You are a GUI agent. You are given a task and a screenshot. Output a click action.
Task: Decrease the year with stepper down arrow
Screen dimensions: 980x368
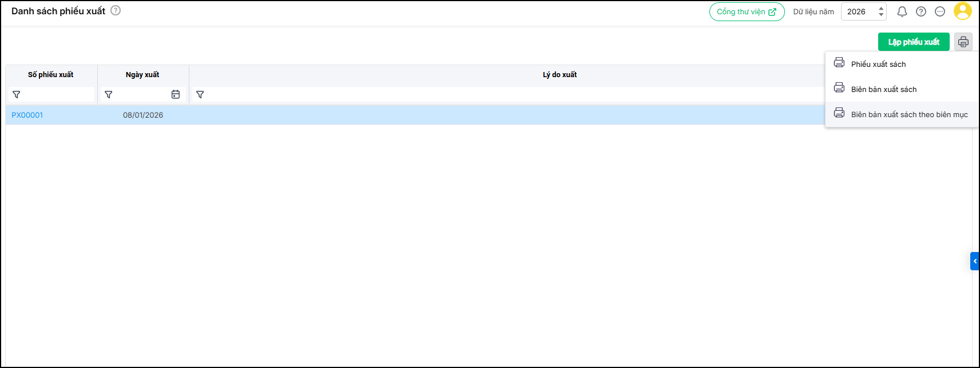click(x=881, y=15)
